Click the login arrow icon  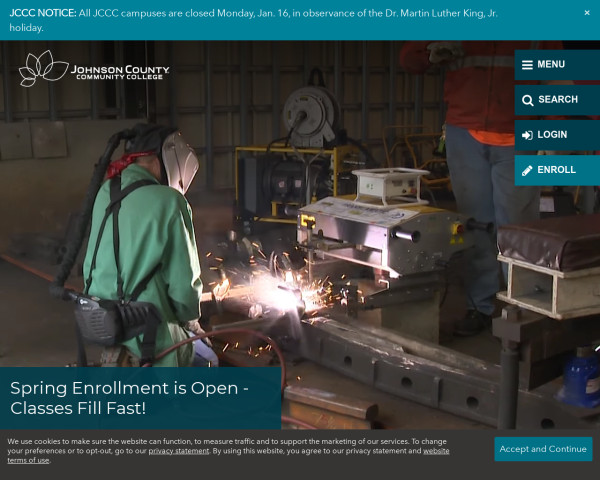pyautogui.click(x=526, y=135)
